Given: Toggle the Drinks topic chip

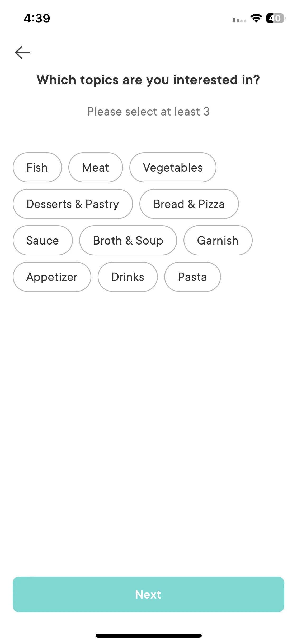Looking at the screenshot, I should (128, 277).
